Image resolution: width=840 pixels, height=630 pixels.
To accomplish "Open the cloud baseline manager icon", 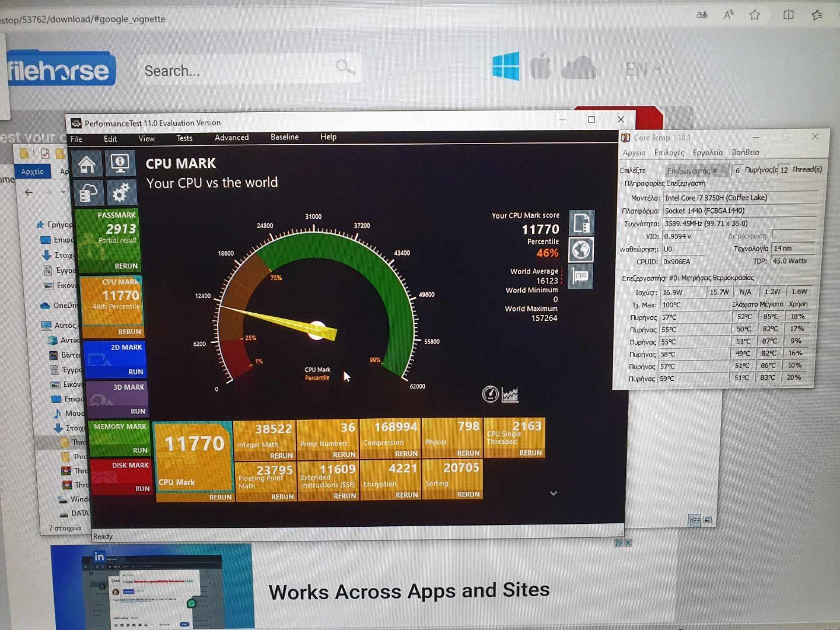I will coord(88,193).
